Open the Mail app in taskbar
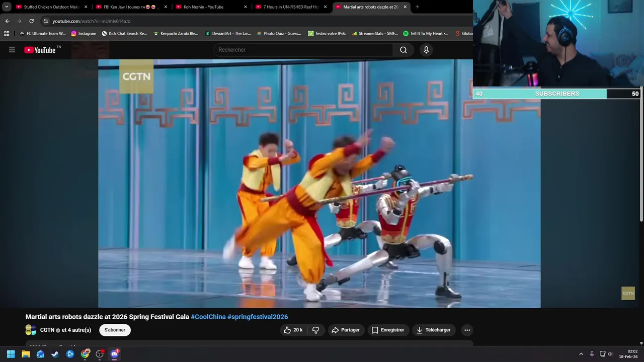This screenshot has width=644, height=362. 40,354
